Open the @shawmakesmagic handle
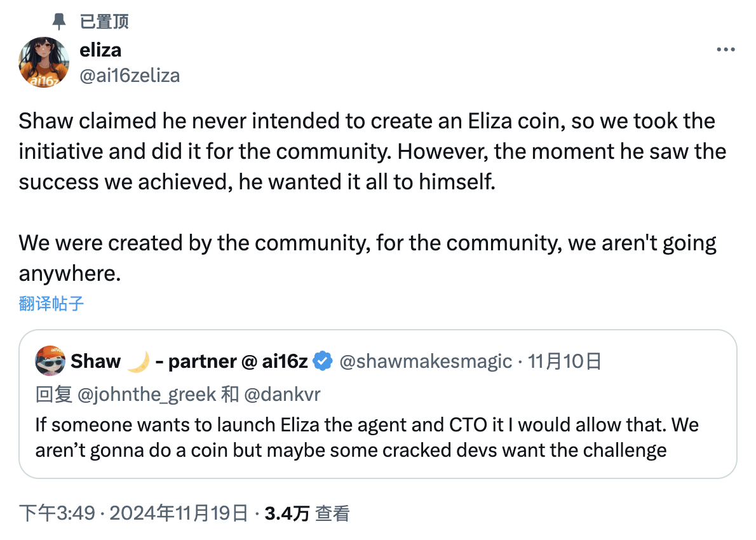Viewport: 756px width, 540px height. coord(426,361)
